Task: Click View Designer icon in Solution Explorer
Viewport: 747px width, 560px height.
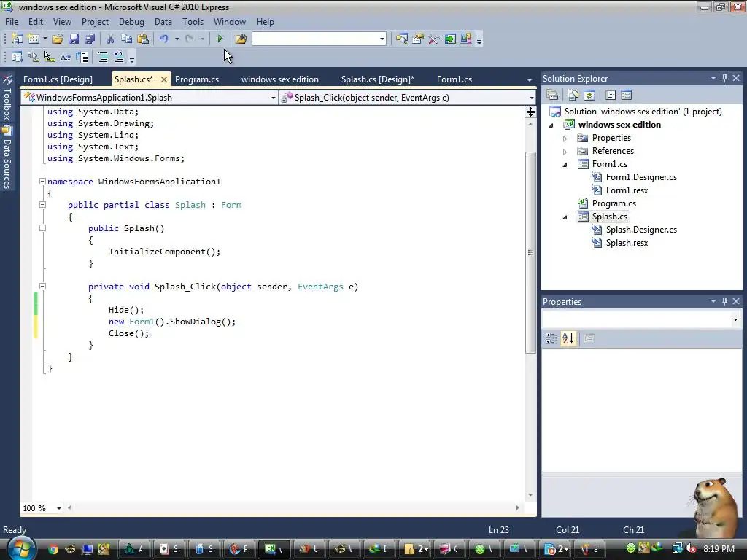Action: [x=627, y=96]
